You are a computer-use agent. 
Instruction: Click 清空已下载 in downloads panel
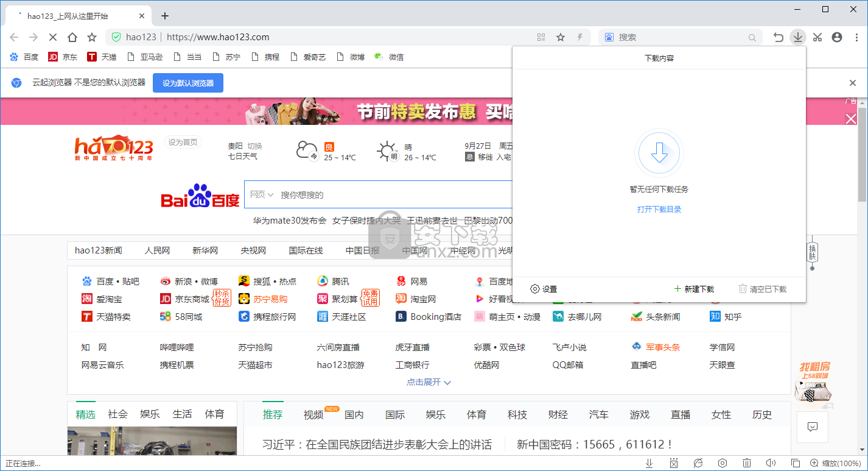(x=763, y=289)
